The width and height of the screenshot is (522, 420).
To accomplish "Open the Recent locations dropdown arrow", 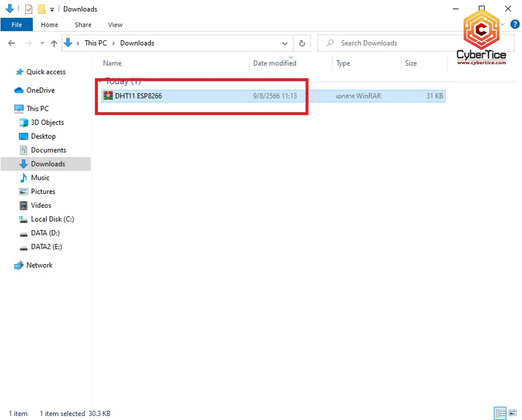I will point(42,43).
